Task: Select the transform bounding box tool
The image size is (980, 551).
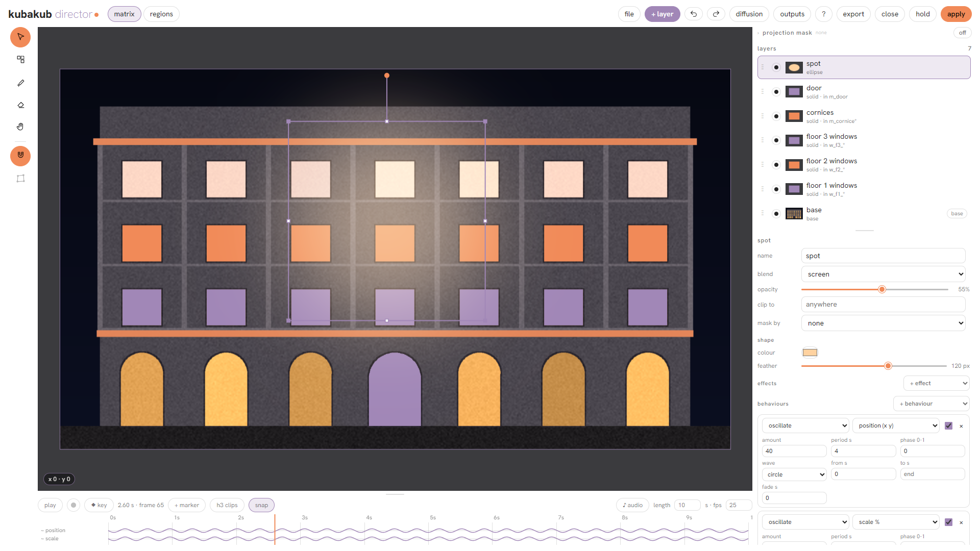Action: point(20,179)
